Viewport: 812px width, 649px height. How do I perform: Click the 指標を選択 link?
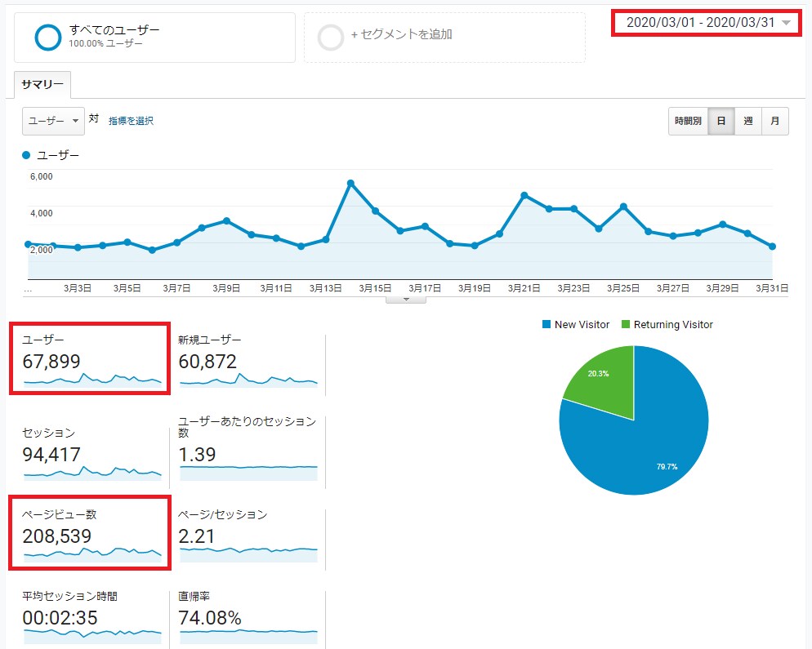131,121
